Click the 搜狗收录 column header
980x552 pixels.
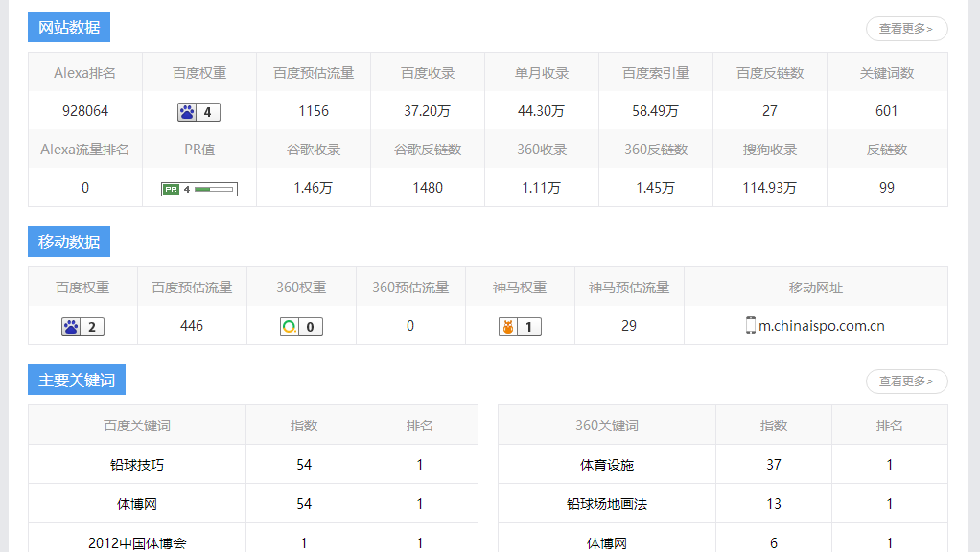point(769,149)
